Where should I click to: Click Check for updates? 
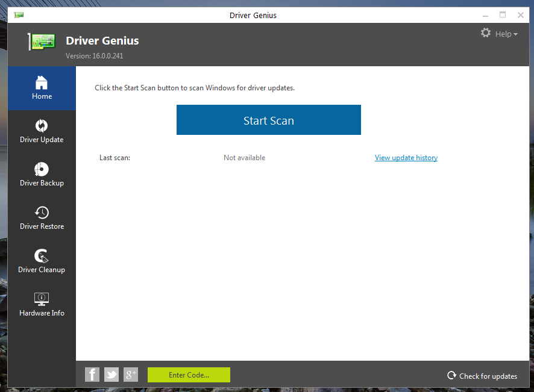(482, 376)
